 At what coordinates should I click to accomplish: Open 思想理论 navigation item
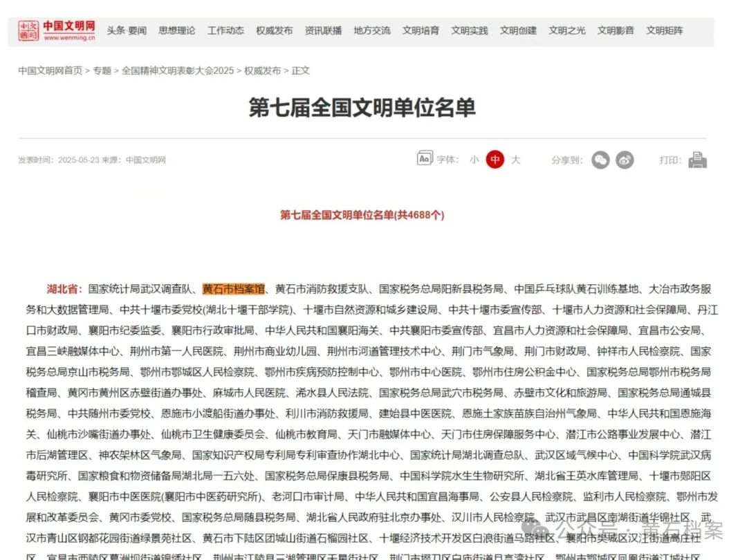(x=177, y=31)
